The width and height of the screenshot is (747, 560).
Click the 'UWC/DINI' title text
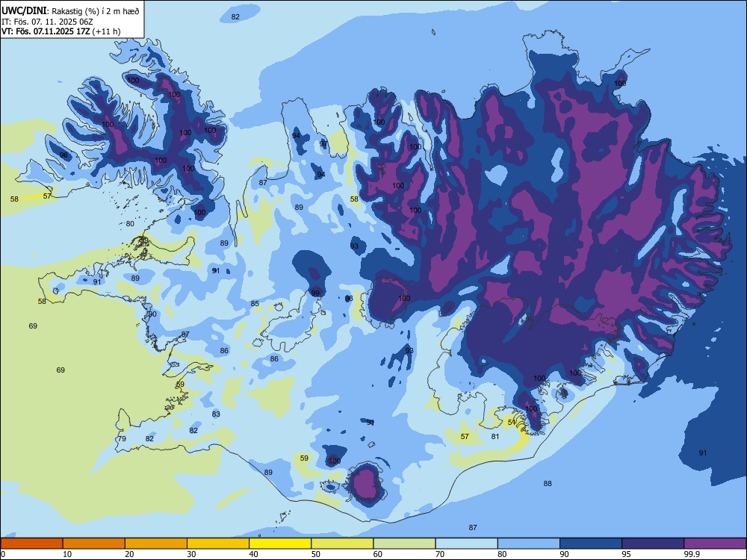[24, 10]
